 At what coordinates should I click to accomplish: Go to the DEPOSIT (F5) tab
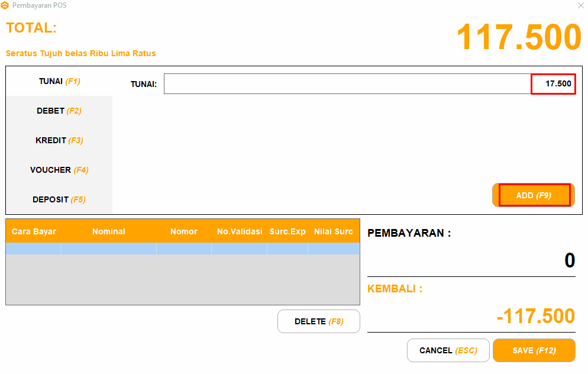point(59,199)
